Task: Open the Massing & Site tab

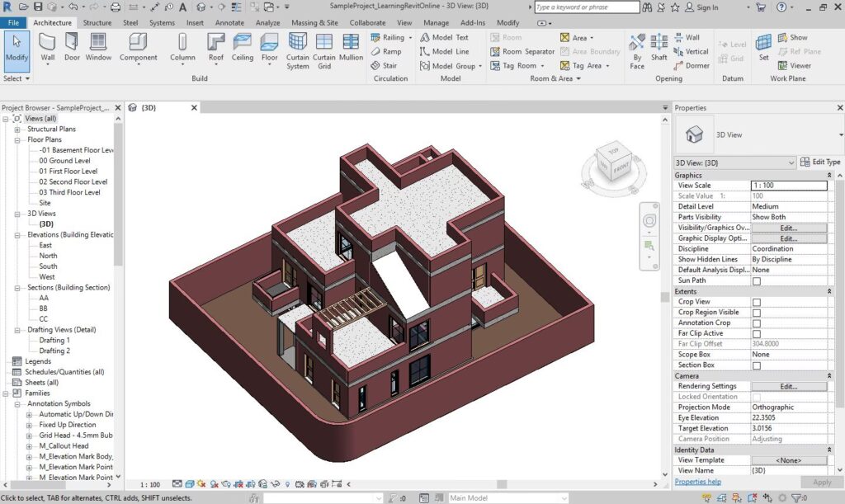Action: 314,23
